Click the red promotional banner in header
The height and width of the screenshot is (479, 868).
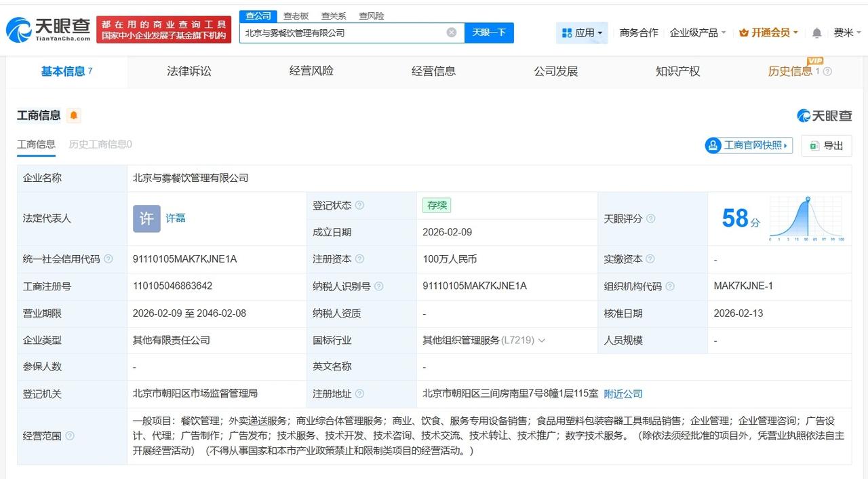click(x=163, y=29)
